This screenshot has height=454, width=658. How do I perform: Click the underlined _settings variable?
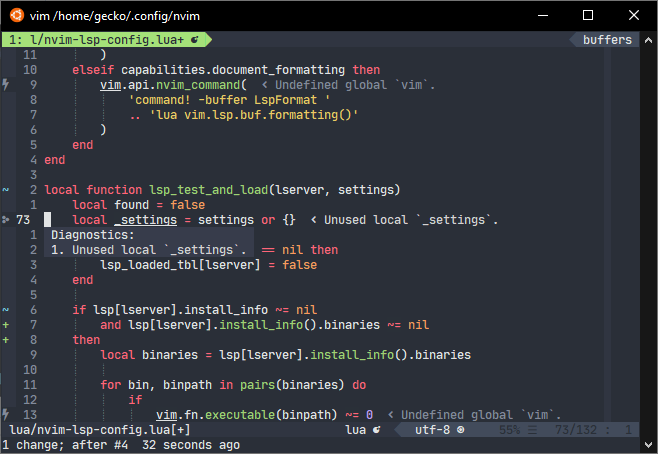click(146, 220)
